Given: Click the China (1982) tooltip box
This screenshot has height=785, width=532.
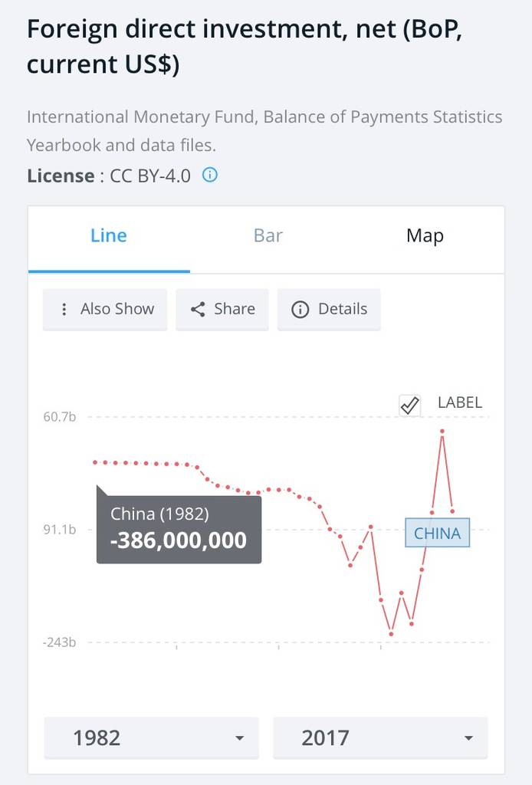Looking at the screenshot, I should pos(179,529).
